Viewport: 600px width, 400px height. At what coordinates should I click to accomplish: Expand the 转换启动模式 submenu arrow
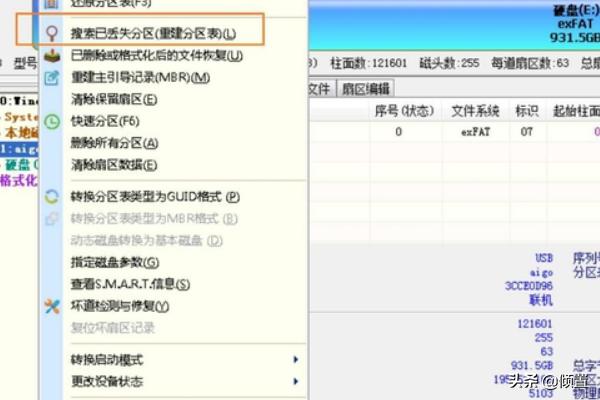(x=295, y=359)
